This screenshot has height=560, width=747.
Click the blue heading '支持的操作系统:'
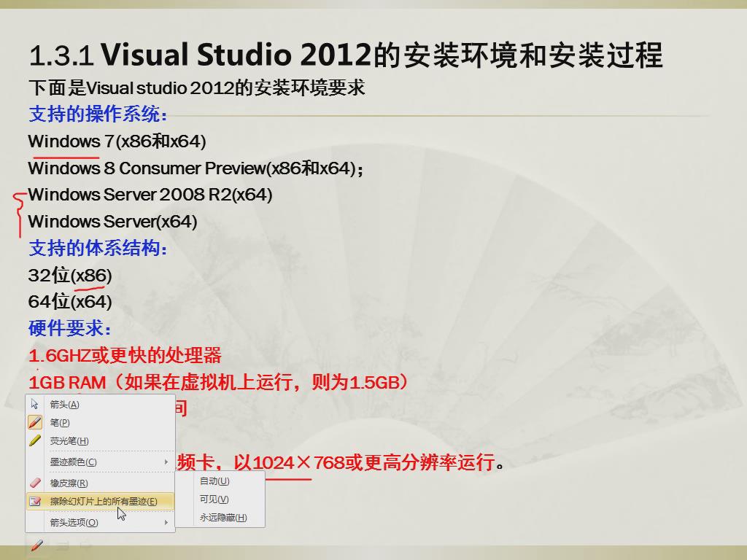(98, 114)
